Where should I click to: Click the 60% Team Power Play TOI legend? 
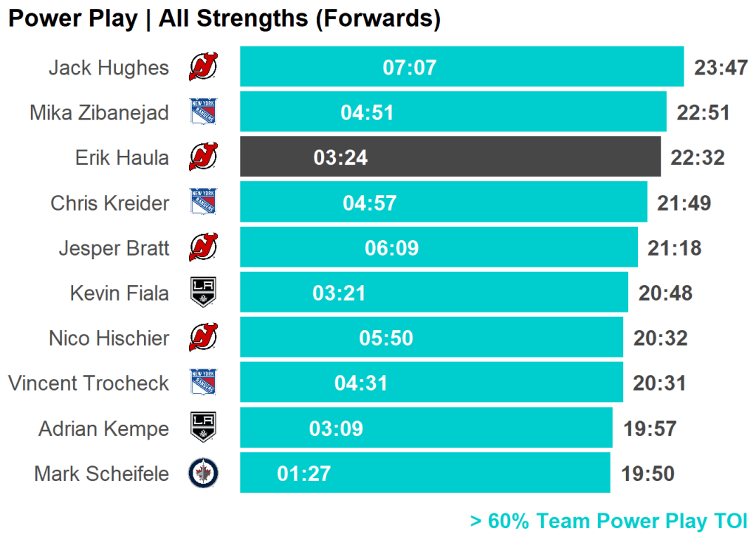click(608, 521)
